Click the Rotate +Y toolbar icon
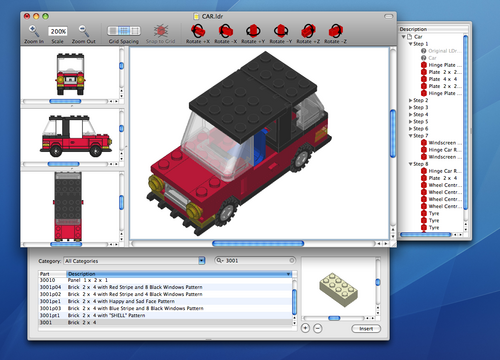Viewport: 500px width, 360px height. point(253,31)
